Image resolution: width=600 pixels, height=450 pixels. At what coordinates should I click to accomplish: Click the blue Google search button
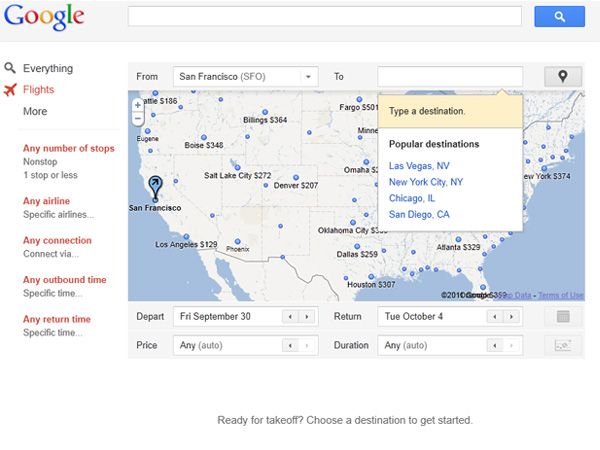559,16
